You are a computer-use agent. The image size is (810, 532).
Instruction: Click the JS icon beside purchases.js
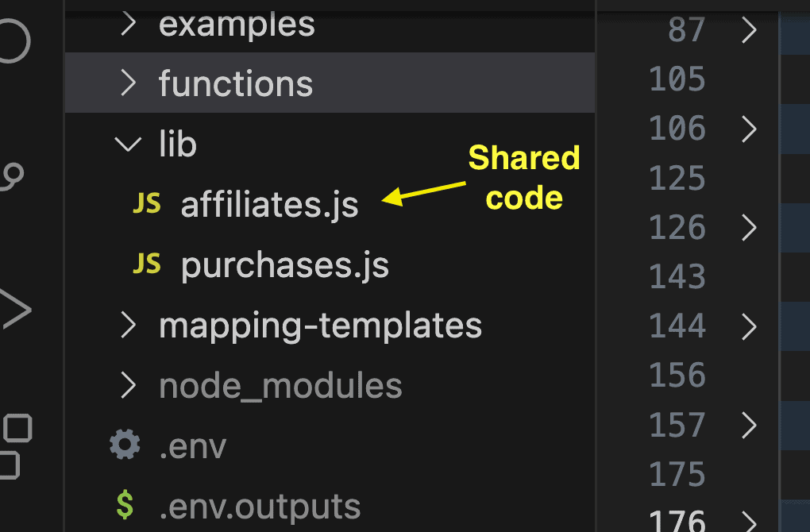click(x=146, y=264)
